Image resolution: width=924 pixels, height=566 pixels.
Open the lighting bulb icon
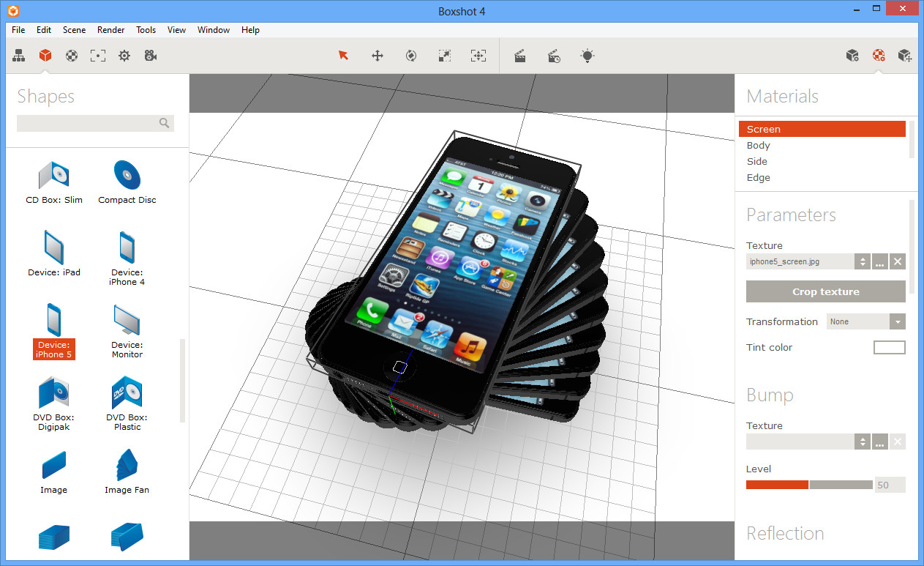(x=587, y=56)
